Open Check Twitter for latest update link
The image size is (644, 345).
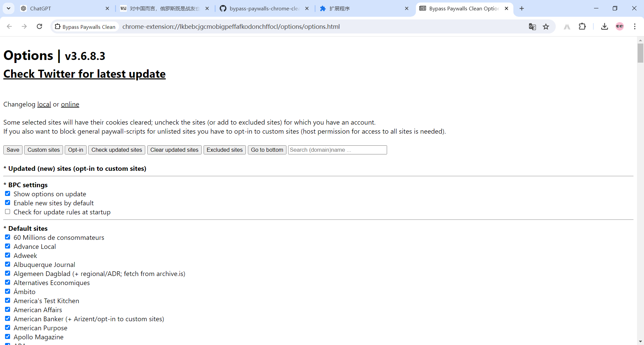(x=85, y=74)
